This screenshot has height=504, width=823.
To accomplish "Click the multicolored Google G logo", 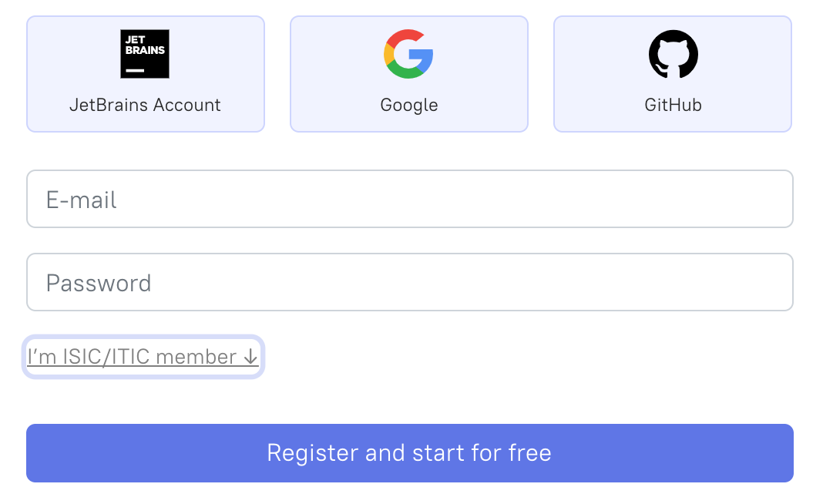I will [408, 54].
